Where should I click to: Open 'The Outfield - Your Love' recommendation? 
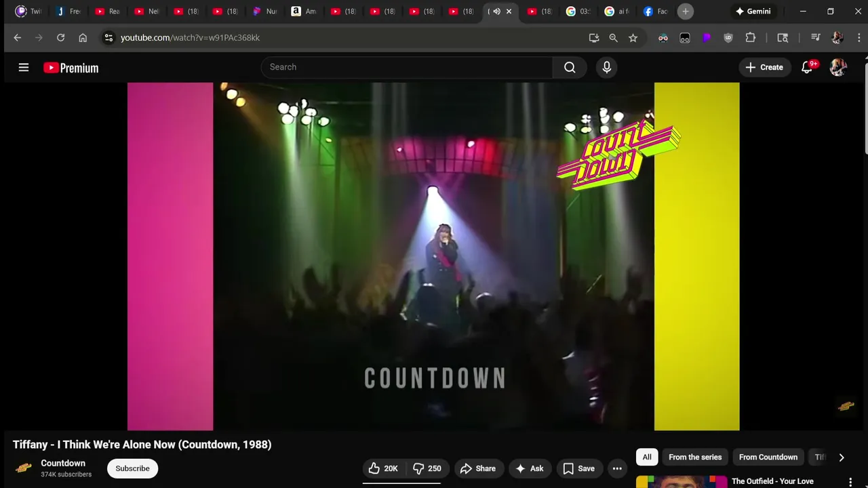pos(772,481)
